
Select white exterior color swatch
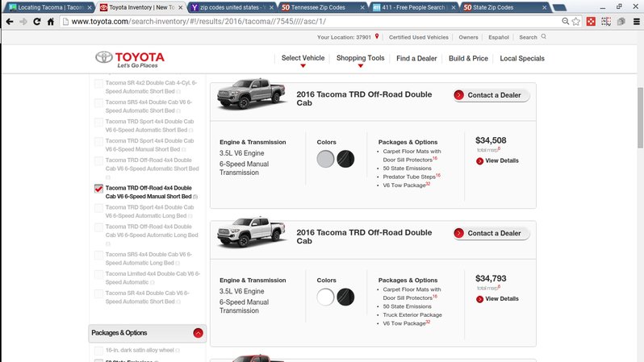point(325,298)
